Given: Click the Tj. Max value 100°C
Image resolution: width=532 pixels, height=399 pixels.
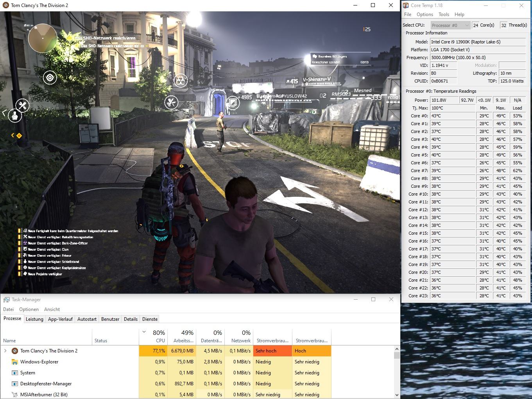Looking at the screenshot, I should tap(453, 108).
